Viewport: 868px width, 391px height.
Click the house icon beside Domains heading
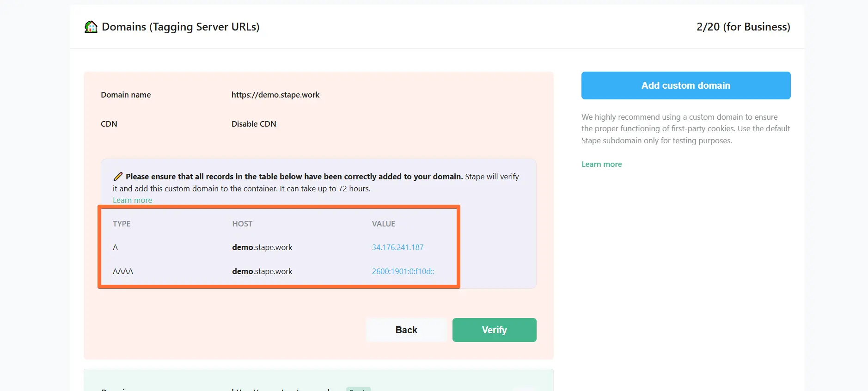coord(91,27)
